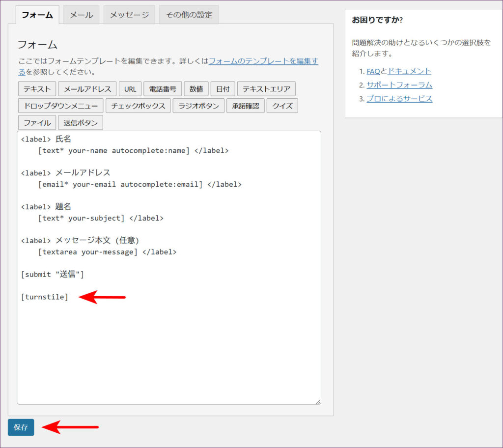Click the 承諾確認 tag button
Image resolution: width=503 pixels, height=448 pixels.
(x=245, y=106)
